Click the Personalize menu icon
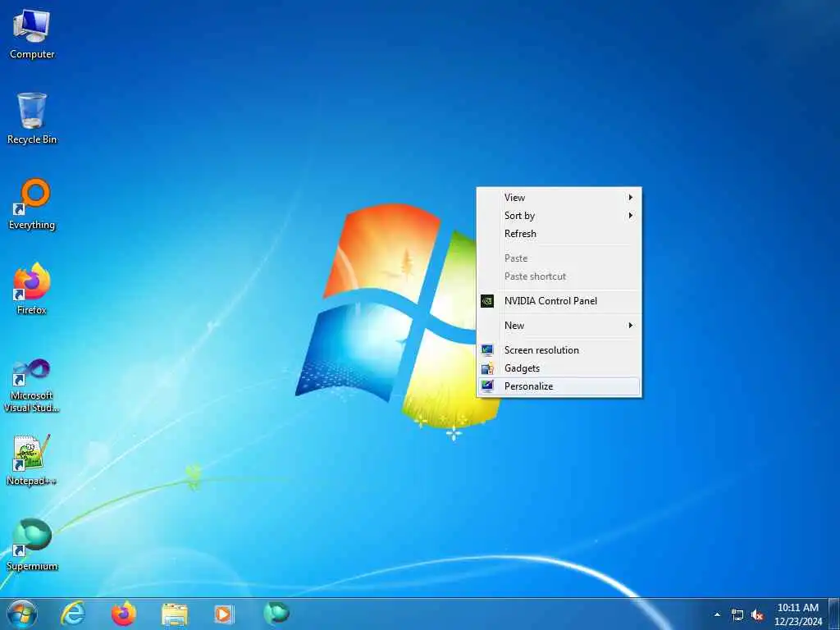840x630 pixels. [487, 386]
